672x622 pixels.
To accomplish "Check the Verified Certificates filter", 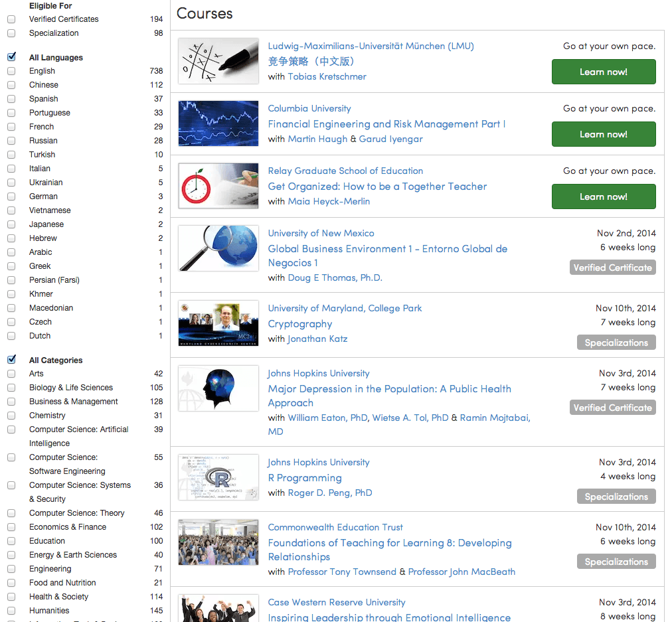I will click(x=11, y=19).
